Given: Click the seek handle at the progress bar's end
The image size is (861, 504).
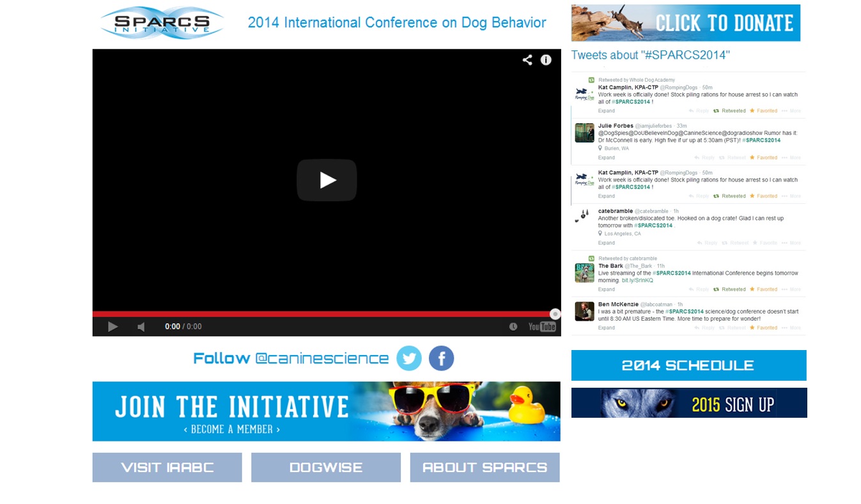Looking at the screenshot, I should click(x=555, y=314).
